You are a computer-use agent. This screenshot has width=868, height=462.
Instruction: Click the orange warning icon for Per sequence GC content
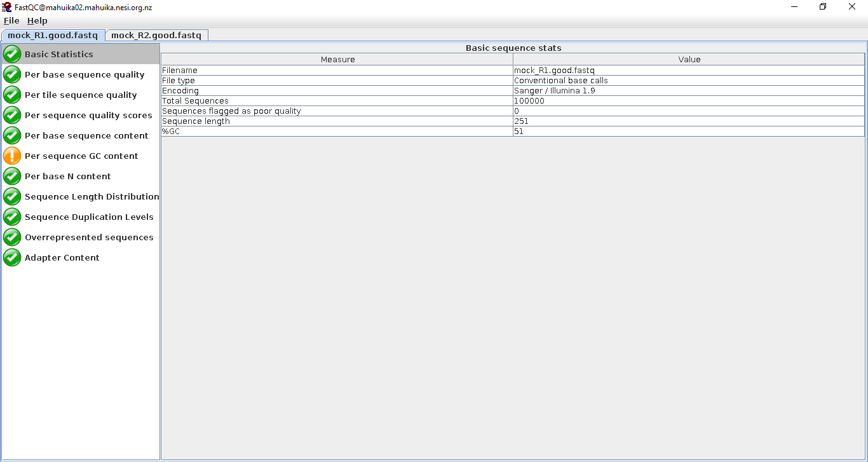click(x=12, y=156)
